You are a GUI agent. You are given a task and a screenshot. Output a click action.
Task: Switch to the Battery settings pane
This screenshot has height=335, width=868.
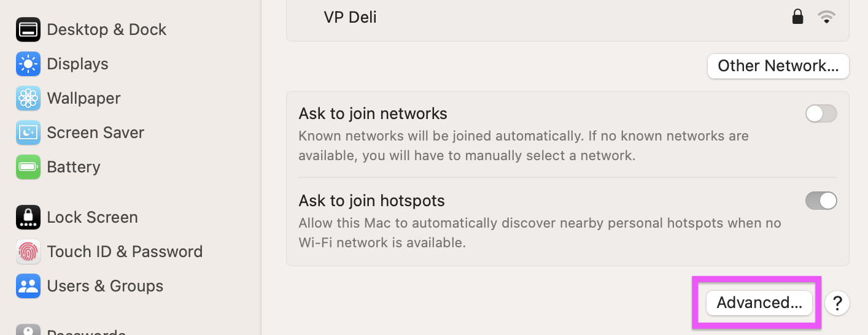click(73, 167)
